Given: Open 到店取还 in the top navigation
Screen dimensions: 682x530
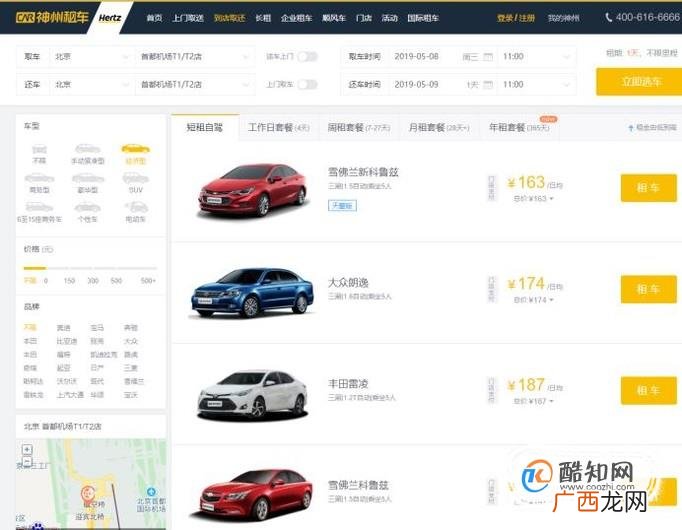Looking at the screenshot, I should coord(230,18).
